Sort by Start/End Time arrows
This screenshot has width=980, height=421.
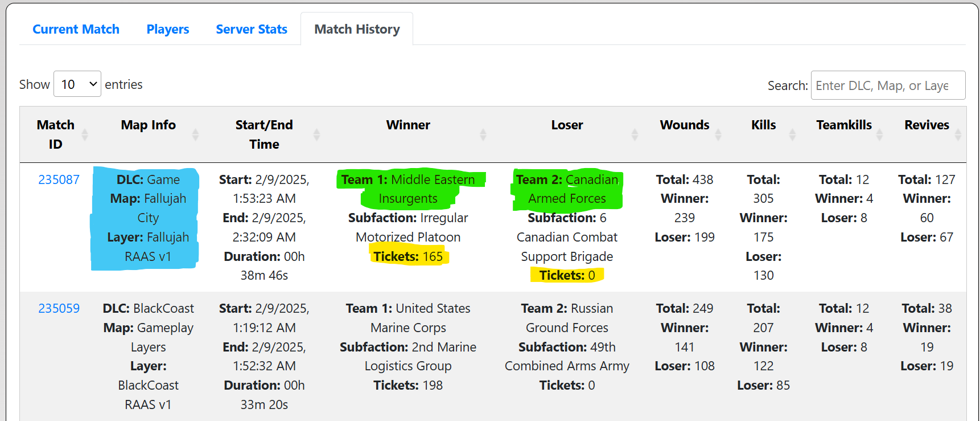point(316,135)
